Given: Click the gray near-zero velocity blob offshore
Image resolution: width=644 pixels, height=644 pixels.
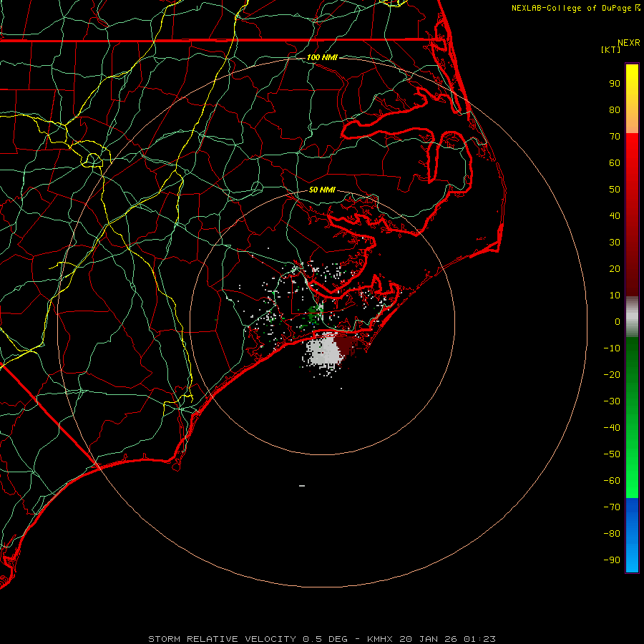Looking at the screenshot, I should click(x=323, y=352).
